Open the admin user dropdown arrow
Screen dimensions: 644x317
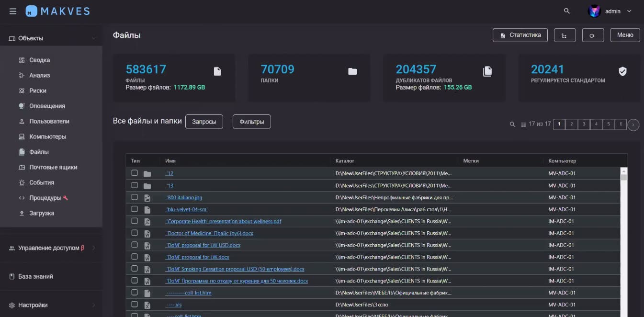coord(629,11)
